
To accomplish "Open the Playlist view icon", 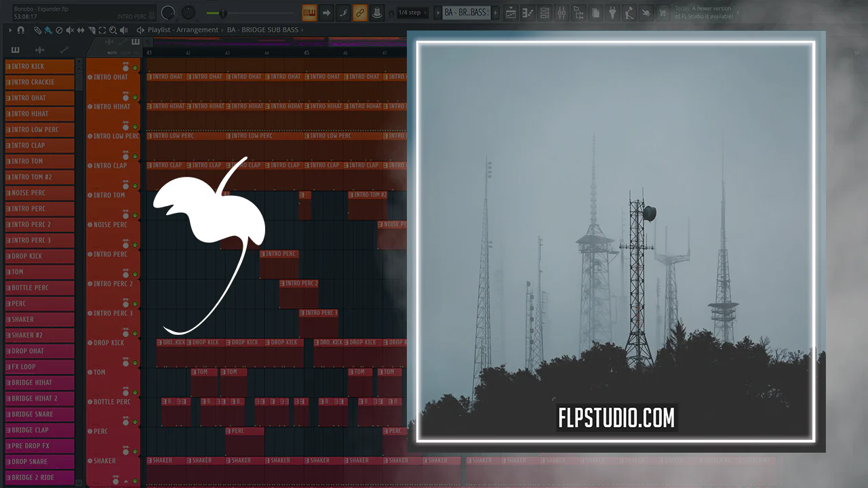I will 511,12.
